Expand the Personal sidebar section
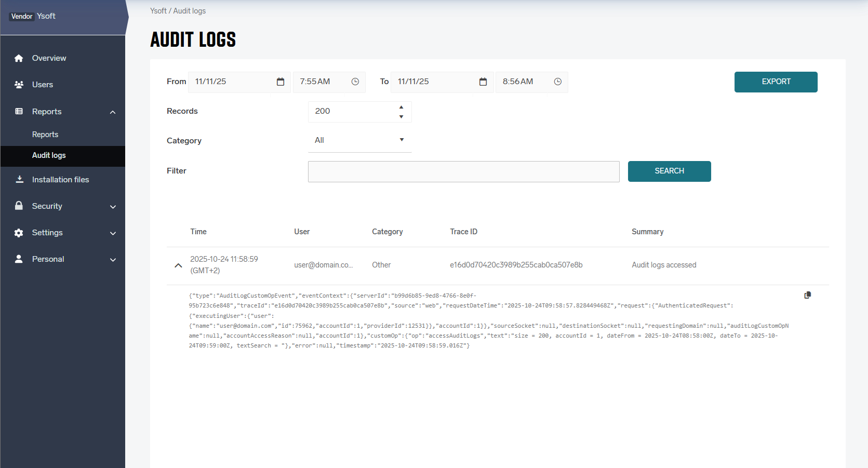Viewport: 868px width, 468px height. 113,260
